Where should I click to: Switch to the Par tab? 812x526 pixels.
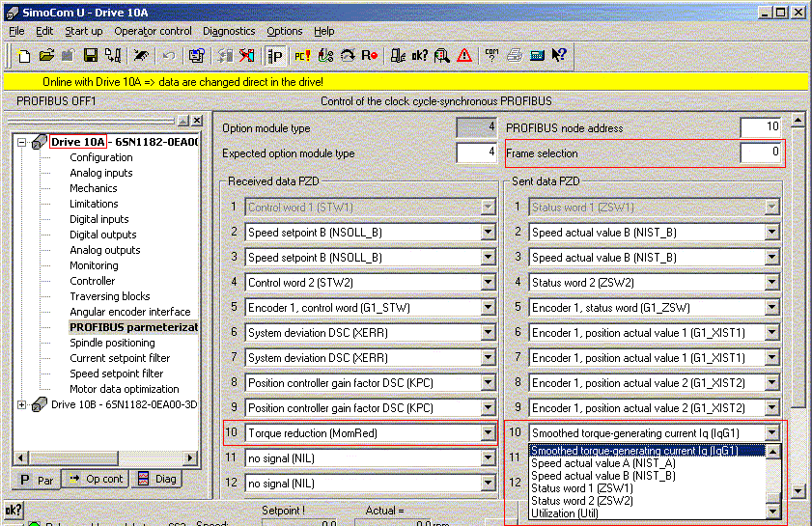click(x=37, y=480)
